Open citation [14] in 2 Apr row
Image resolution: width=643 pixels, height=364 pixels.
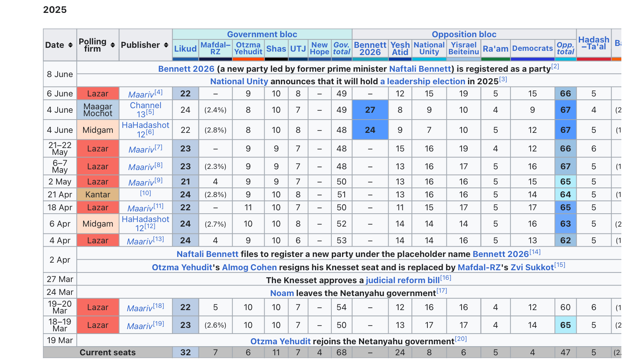pyautogui.click(x=535, y=252)
